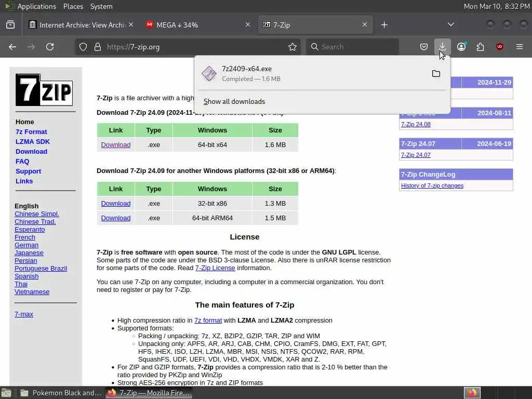Image resolution: width=532 pixels, height=399 pixels.
Task: Select 7-Zip Mozilla Firefox taskbar button
Action: (149, 393)
